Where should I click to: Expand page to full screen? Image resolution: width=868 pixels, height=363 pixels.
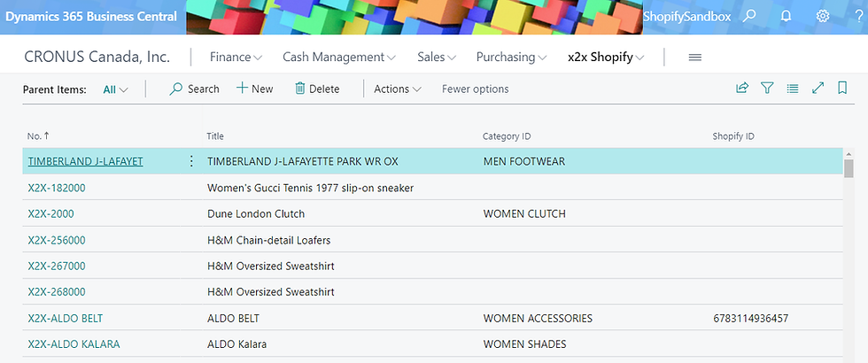818,89
